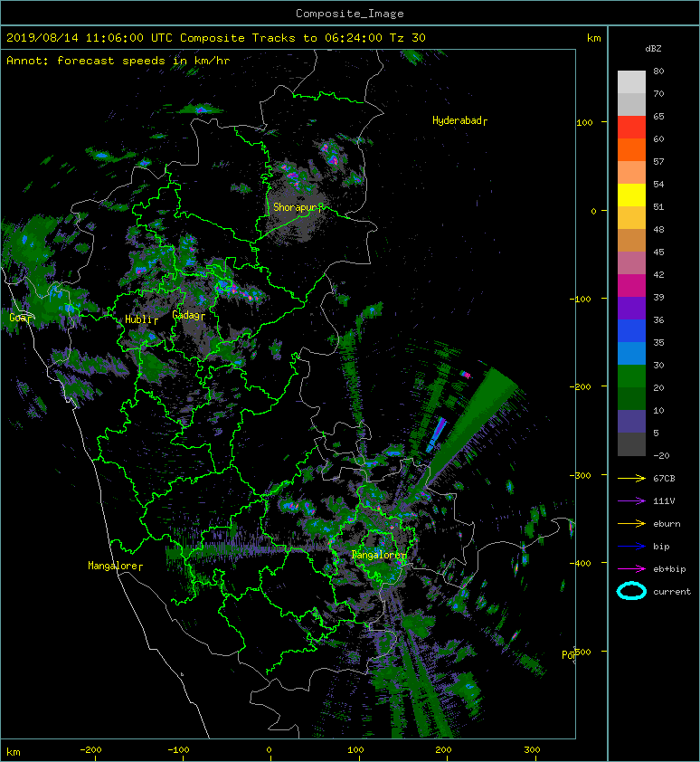
Task: Click the Composite_Image title text
Action: [350, 14]
